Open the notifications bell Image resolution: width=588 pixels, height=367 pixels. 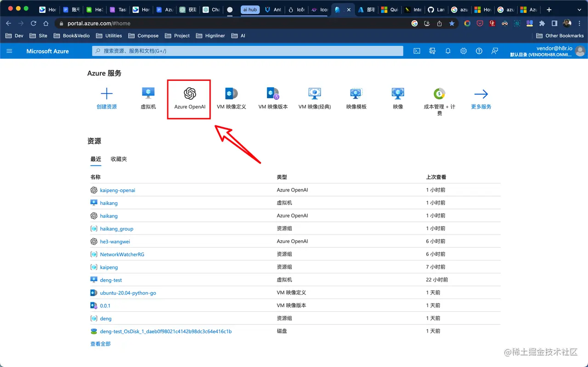[448, 51]
